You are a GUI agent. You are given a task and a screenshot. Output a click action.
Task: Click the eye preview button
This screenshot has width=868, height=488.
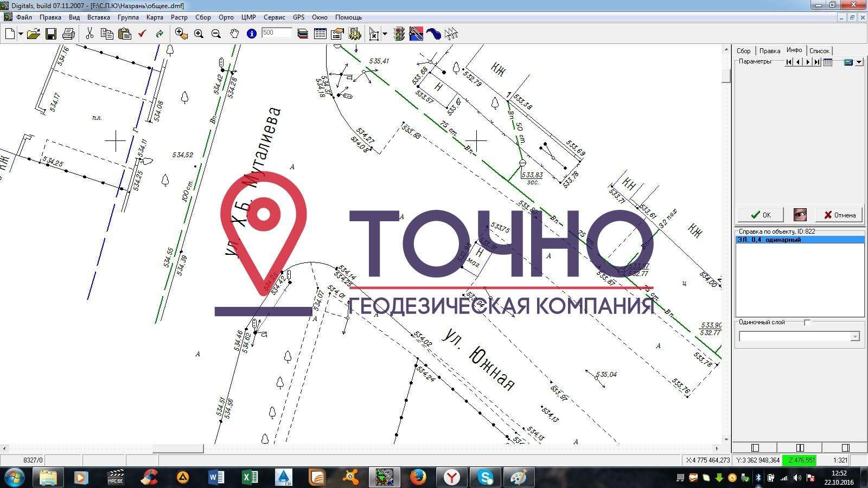(800, 215)
